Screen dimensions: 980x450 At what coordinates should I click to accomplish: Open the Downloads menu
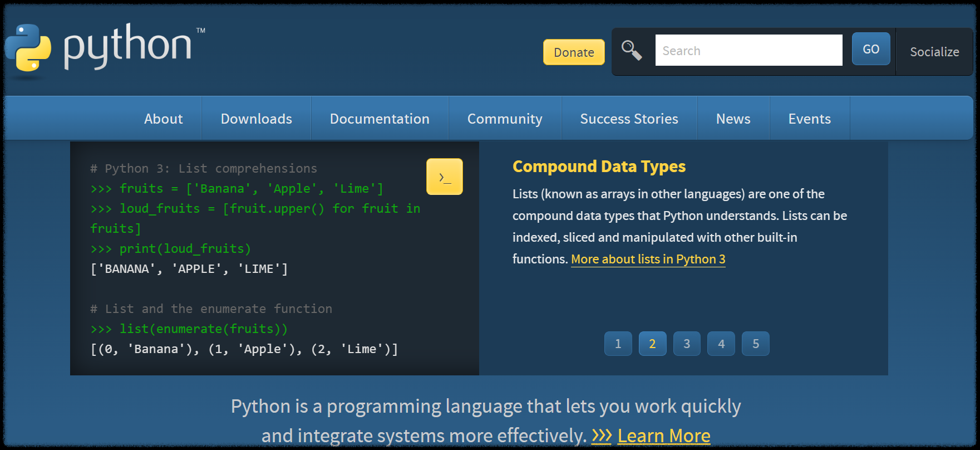pos(256,118)
